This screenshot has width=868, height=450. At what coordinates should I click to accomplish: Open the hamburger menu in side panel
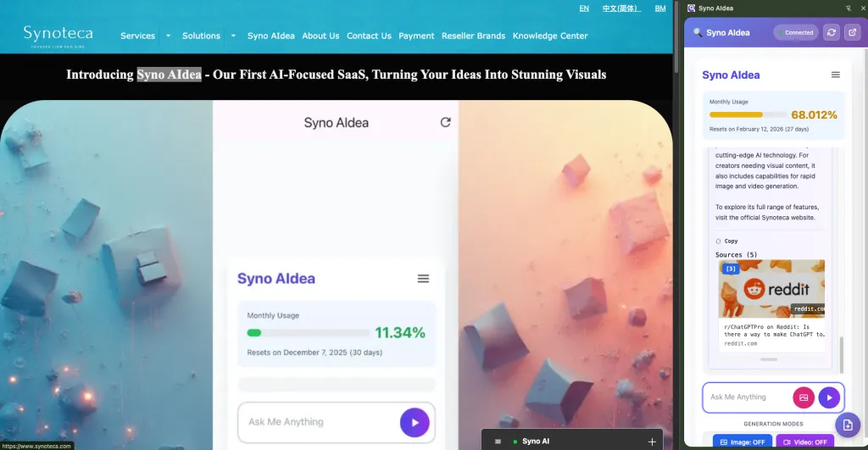835,75
